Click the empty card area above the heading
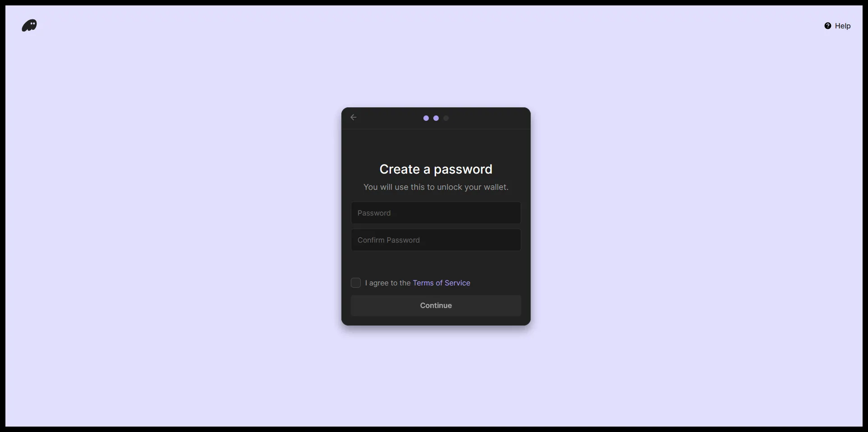This screenshot has height=432, width=868. pos(436,144)
